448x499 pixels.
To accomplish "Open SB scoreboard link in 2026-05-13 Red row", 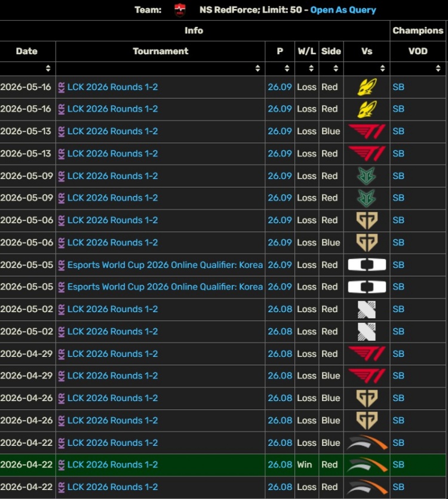I will (398, 154).
